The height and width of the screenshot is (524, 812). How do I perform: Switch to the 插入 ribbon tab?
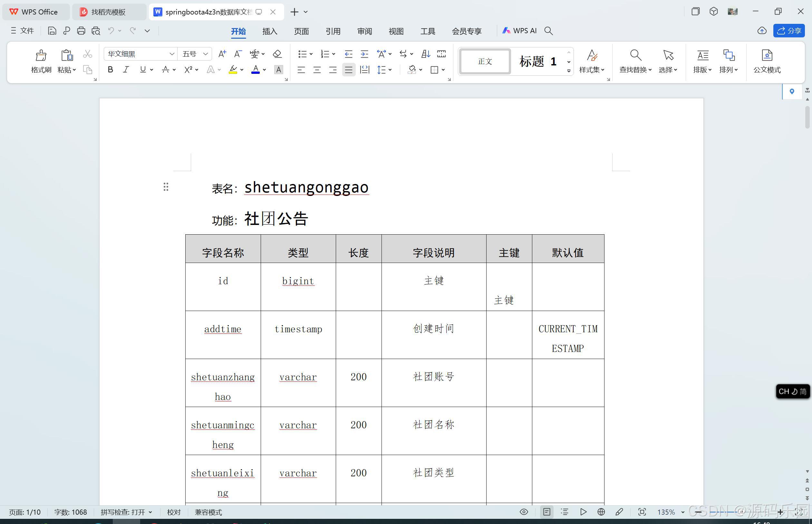pos(269,31)
